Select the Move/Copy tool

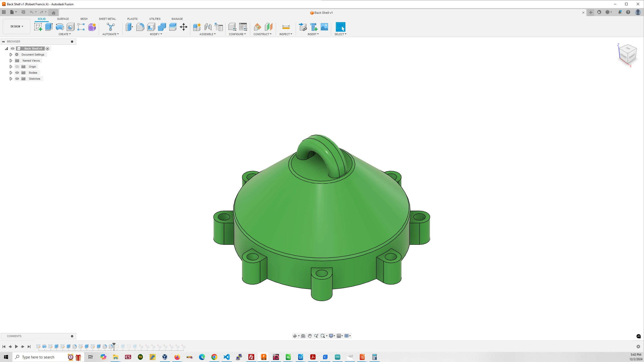pos(184,27)
